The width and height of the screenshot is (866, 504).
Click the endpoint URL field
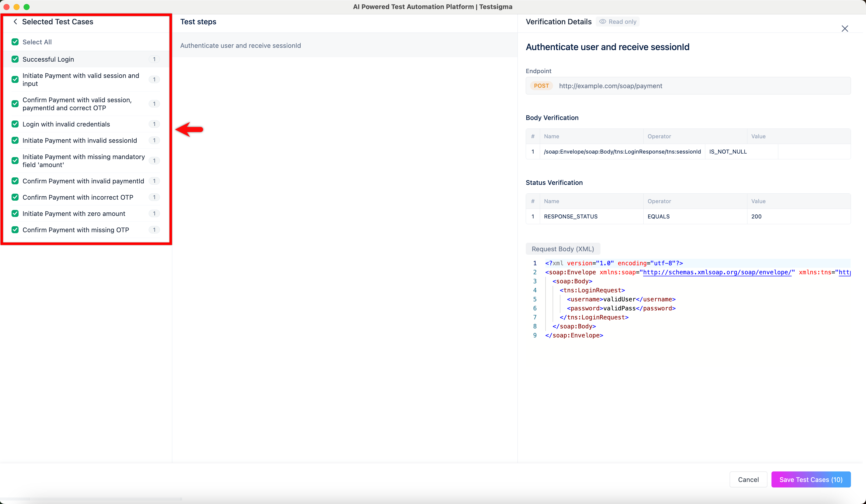pos(610,86)
